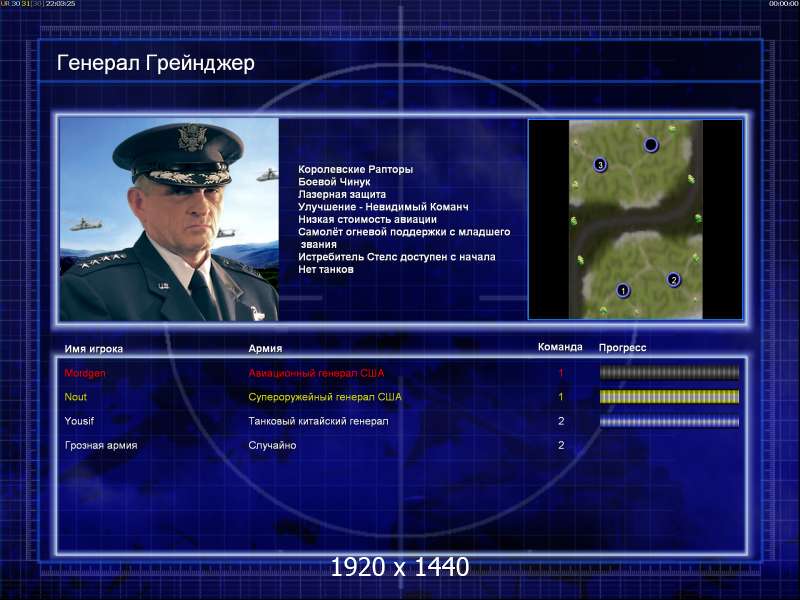Screen dimensions: 800x600
Task: Click the unnumbered black start marker on minimap
Action: point(651,145)
